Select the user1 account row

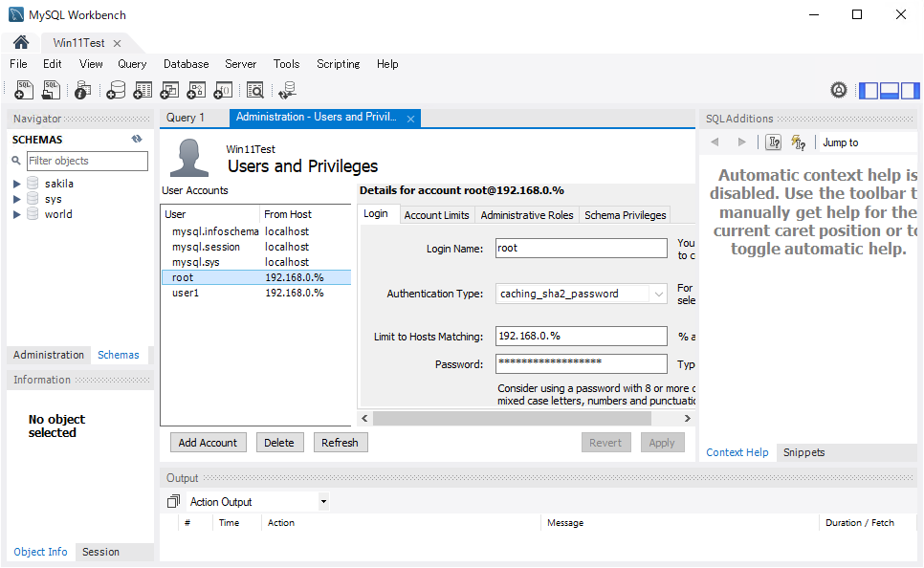pos(256,293)
